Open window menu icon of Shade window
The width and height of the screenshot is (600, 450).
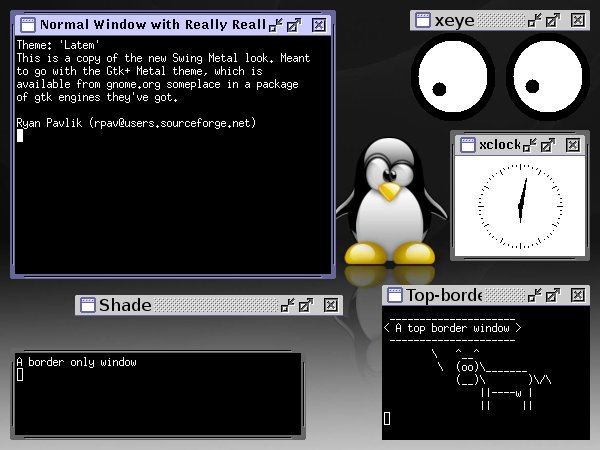[x=88, y=305]
